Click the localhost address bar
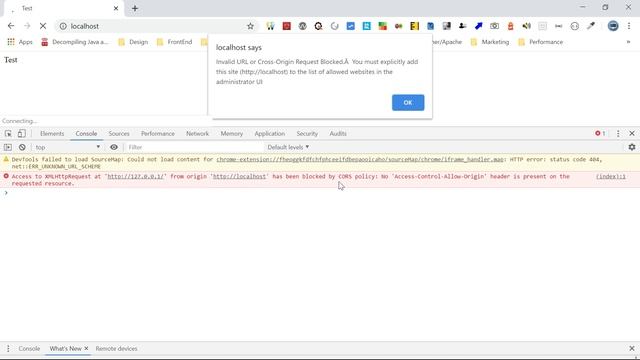Viewport: 640px width, 360px height. [x=157, y=26]
